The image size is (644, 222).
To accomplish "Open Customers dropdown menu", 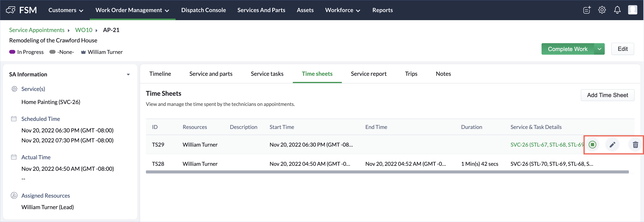I will 66,10.
